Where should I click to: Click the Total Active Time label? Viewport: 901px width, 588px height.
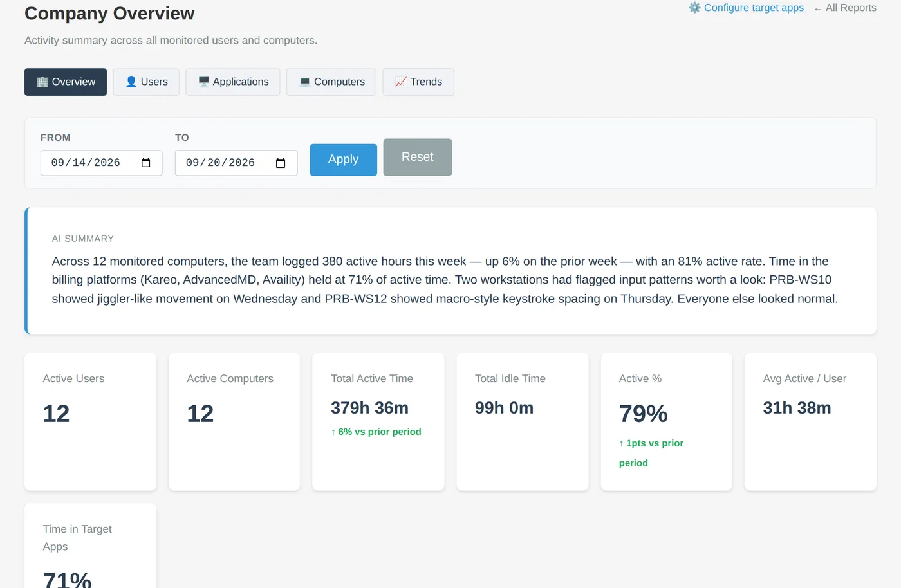(372, 379)
